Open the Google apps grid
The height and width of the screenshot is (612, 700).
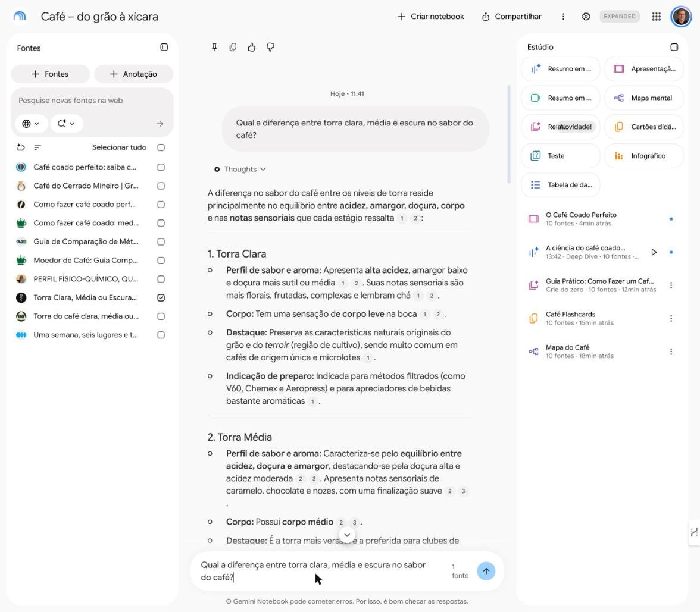click(x=656, y=17)
